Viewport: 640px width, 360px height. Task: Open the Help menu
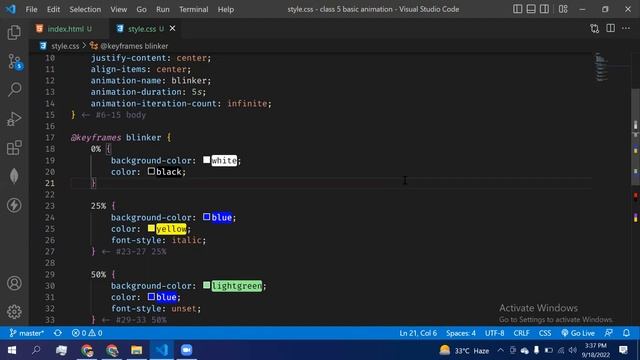point(225,9)
